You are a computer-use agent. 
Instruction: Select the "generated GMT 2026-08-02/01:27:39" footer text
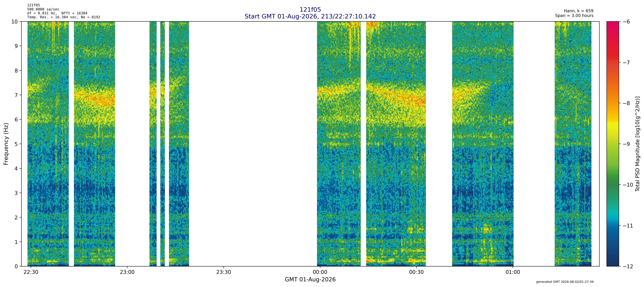tap(565, 282)
